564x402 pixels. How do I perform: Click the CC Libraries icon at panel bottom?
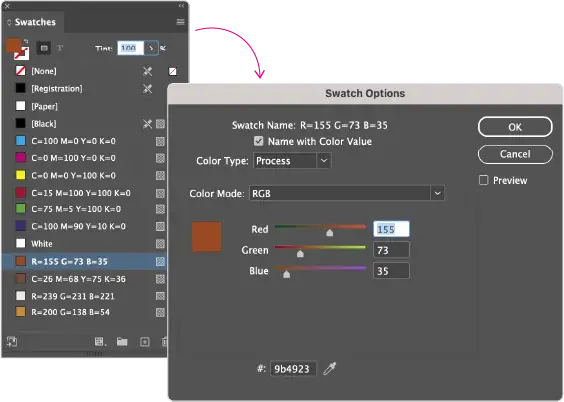(x=12, y=342)
